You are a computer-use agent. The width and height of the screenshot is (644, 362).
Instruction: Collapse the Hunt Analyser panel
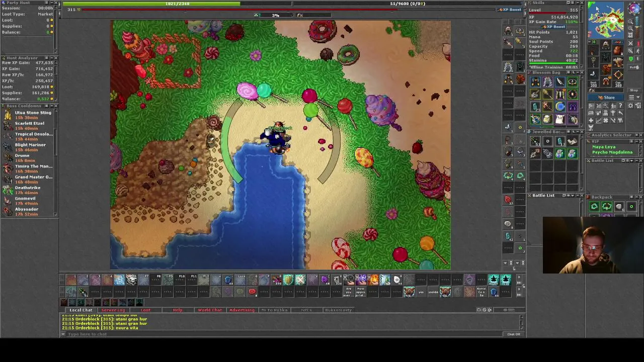pyautogui.click(x=51, y=58)
